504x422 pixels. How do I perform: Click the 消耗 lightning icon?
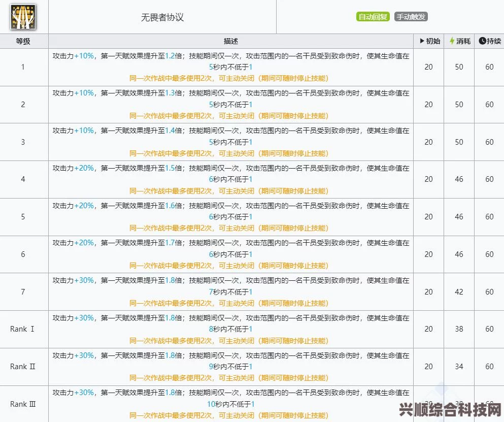point(452,41)
